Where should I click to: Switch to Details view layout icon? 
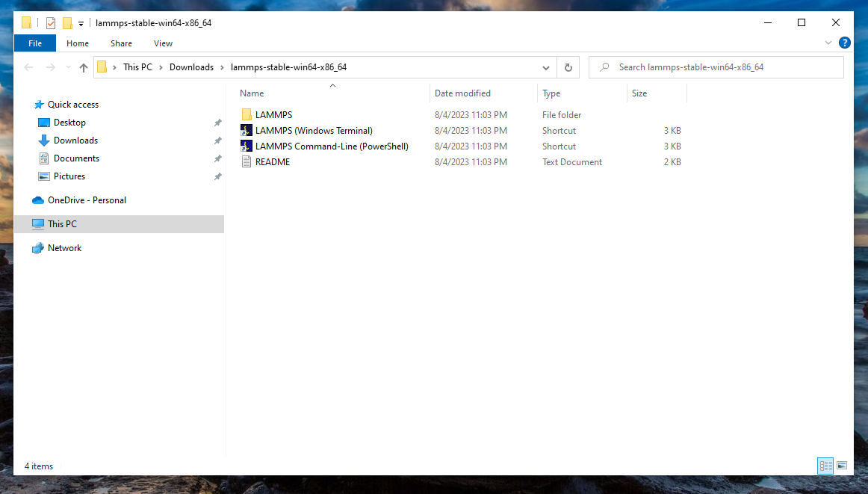tap(825, 466)
